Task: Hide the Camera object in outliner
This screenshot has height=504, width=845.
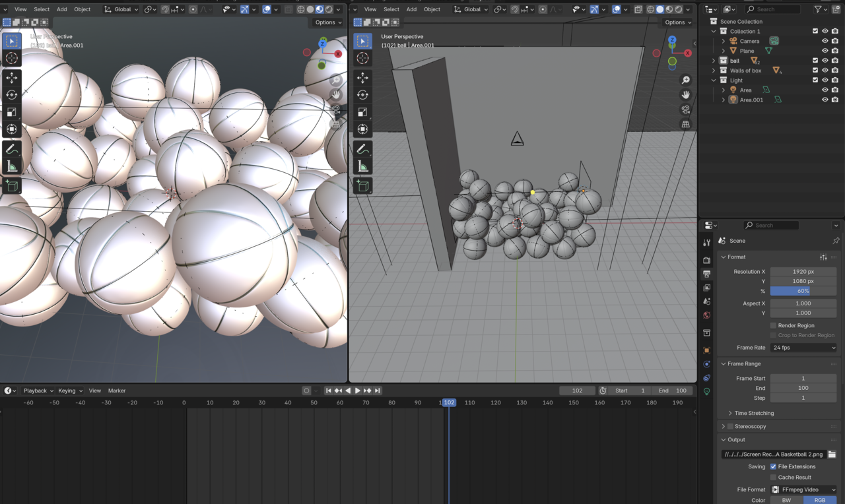Action: [x=825, y=41]
